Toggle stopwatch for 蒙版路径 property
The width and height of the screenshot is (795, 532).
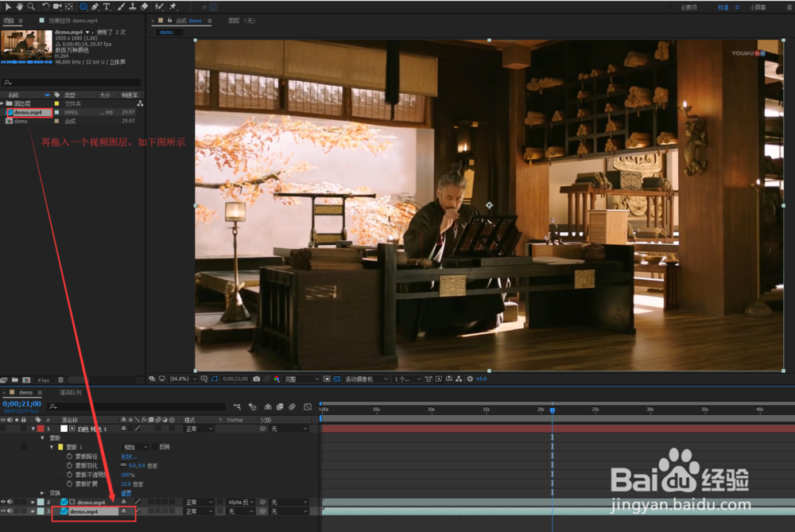click(x=69, y=456)
